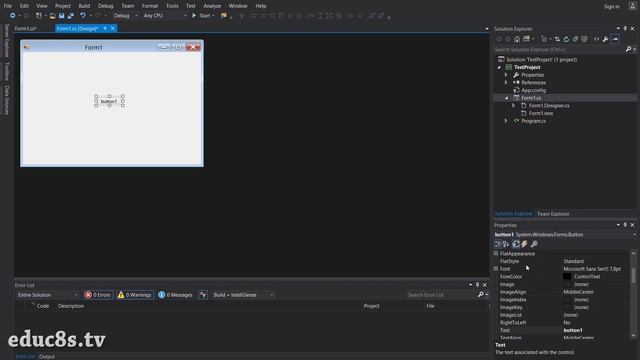Open the Debug configuration dropdown
Viewport: 640px width, 360px height.
tap(125, 16)
